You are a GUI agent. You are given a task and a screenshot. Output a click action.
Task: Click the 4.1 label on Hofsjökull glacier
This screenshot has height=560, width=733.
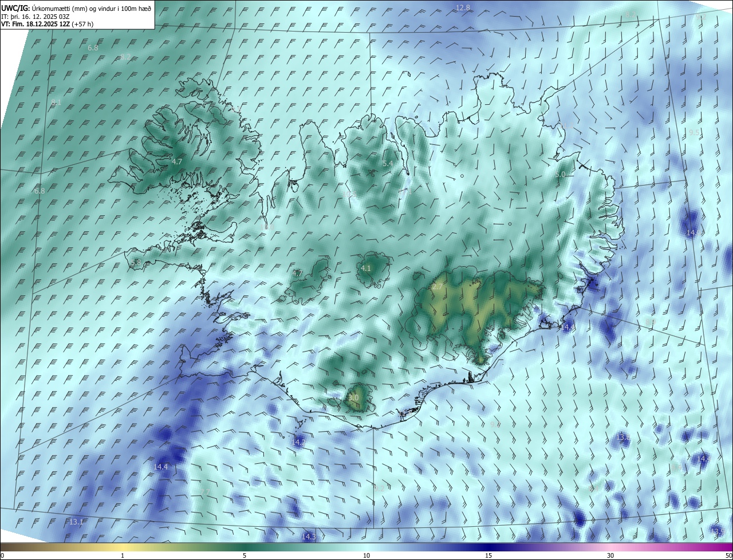366,268
